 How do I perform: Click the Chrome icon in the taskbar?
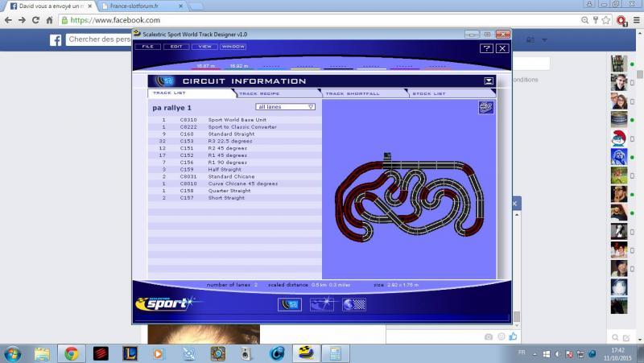72,353
